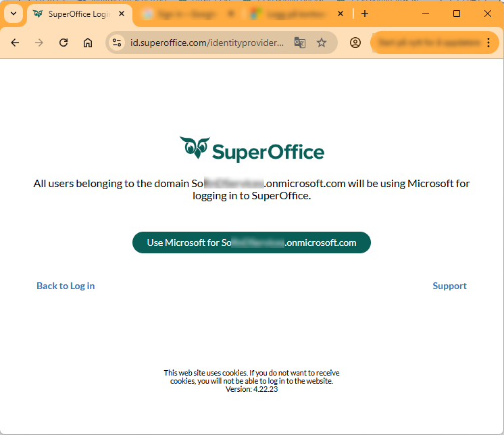The image size is (504, 435).
Task: Go to the browser home page
Action: (88, 43)
